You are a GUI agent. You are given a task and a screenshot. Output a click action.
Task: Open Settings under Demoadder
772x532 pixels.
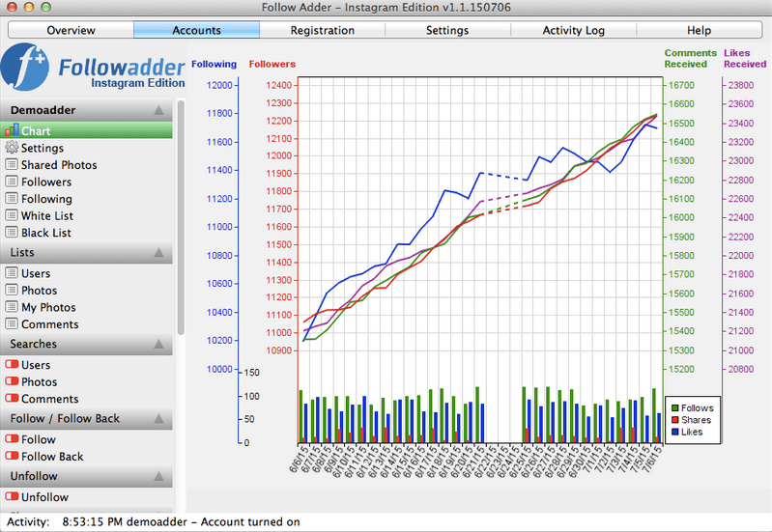coord(86,148)
